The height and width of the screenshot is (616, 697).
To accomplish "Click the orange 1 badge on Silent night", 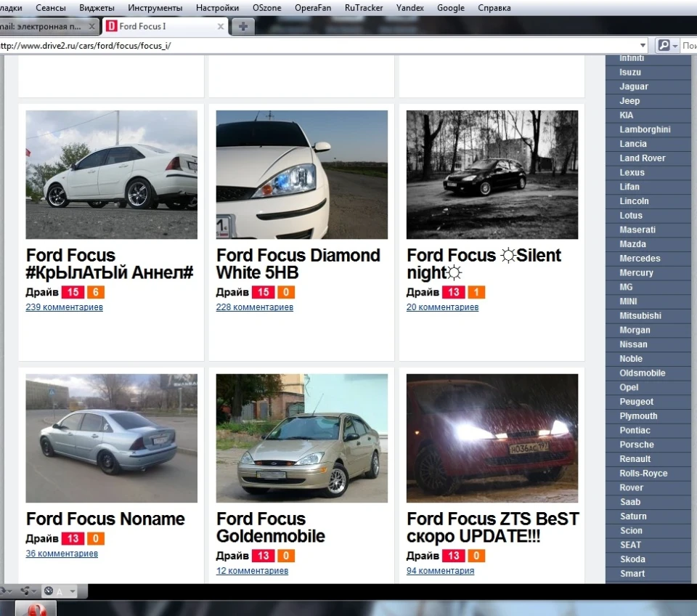I will [476, 292].
